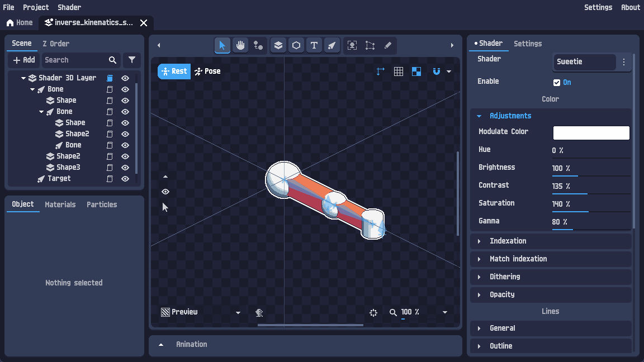
Task: Toggle visibility of Shape2 layer
Action: [x=125, y=134]
